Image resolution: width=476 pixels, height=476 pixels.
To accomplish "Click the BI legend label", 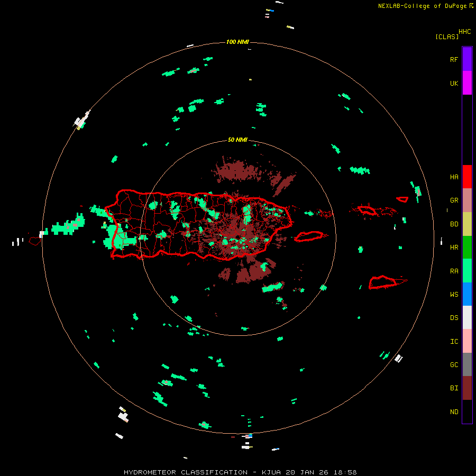I will (454, 388).
